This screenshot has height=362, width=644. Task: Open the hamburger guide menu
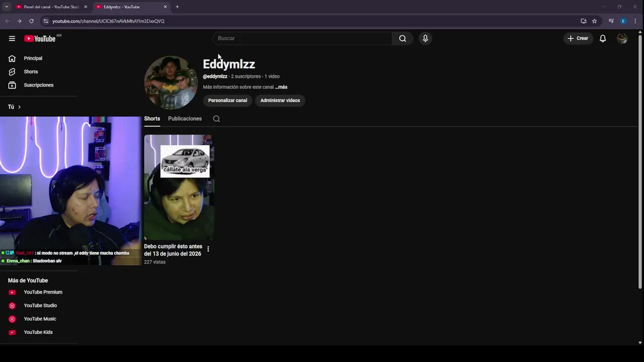(x=12, y=39)
